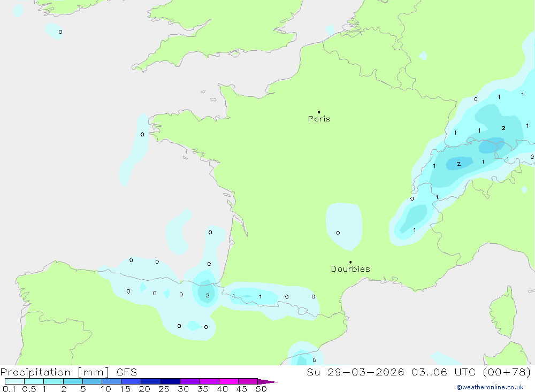Click the 'Precipitation [mm] GFS' title text
This screenshot has width=535, height=392.
(68, 372)
